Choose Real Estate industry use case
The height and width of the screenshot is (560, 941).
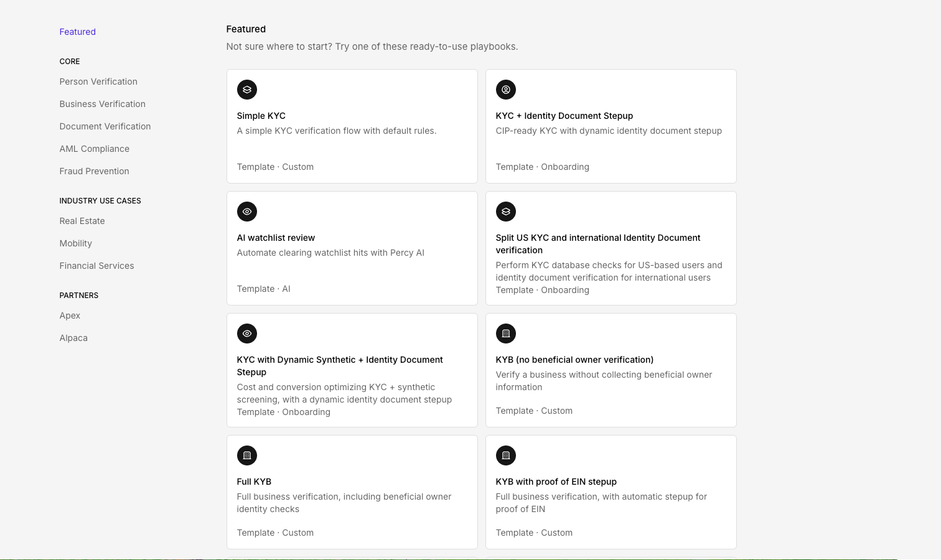[82, 221]
